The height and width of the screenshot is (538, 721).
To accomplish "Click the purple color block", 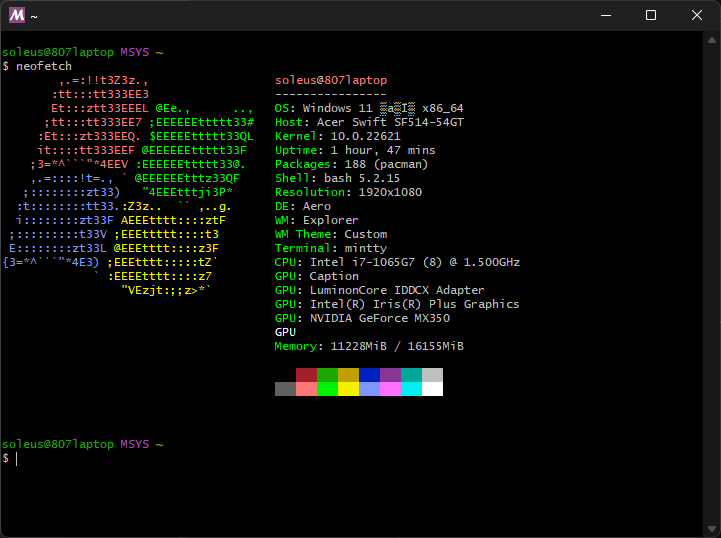I will click(390, 375).
